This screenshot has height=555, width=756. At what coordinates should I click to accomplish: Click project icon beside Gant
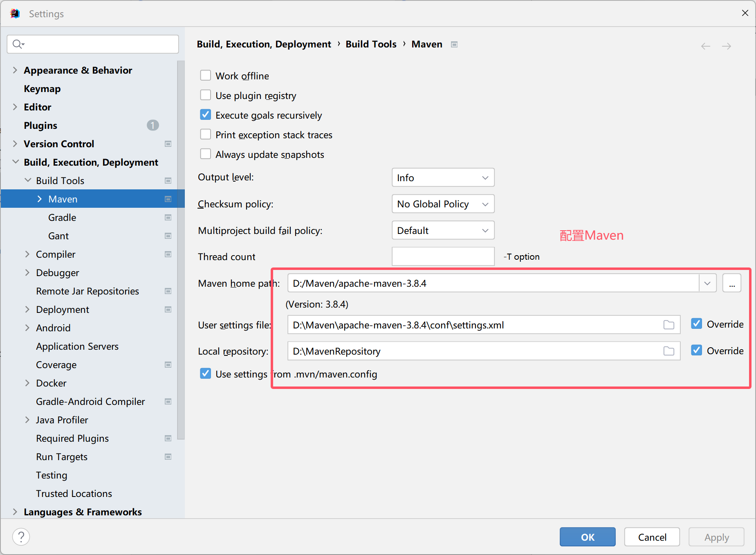pyautogui.click(x=168, y=236)
